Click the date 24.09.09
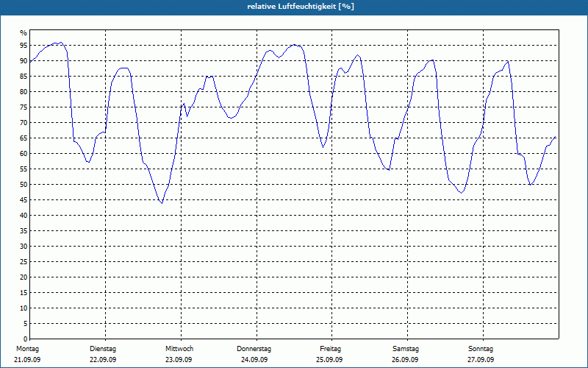588x368 pixels. click(254, 360)
